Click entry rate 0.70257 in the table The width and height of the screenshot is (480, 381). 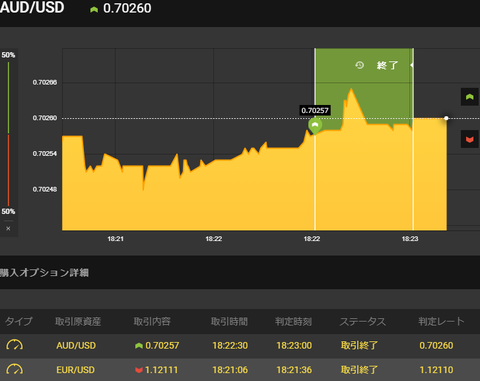tap(162, 345)
